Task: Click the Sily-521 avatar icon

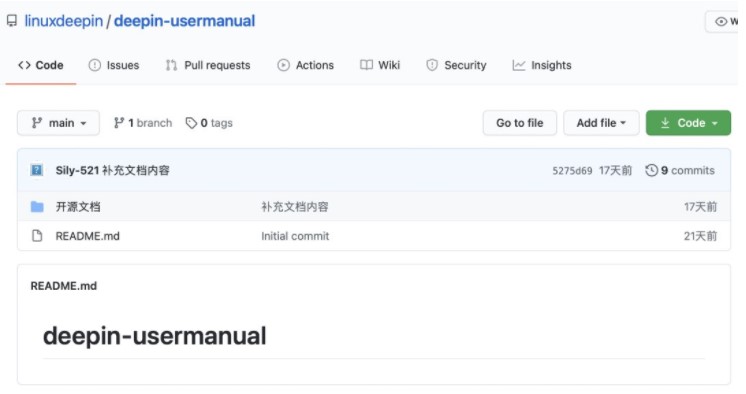Action: coord(37,170)
